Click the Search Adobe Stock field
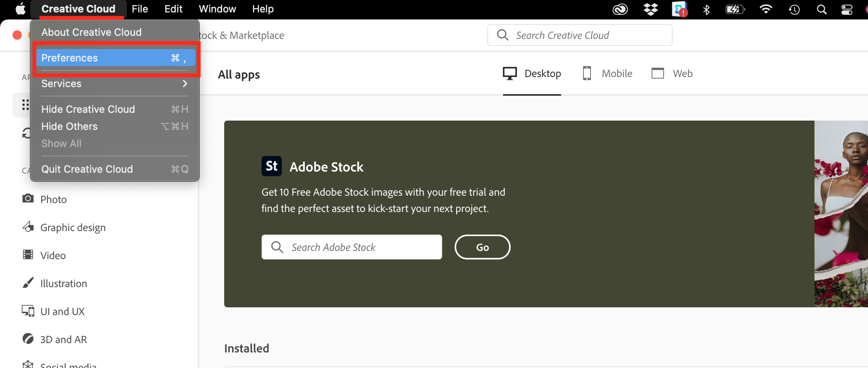 (352, 247)
